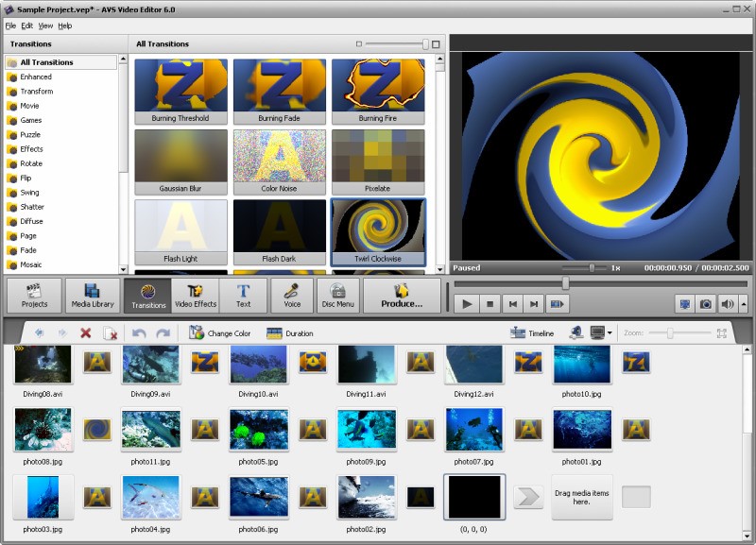756x545 pixels.
Task: Open the display device dropdown
Action: coord(610,332)
